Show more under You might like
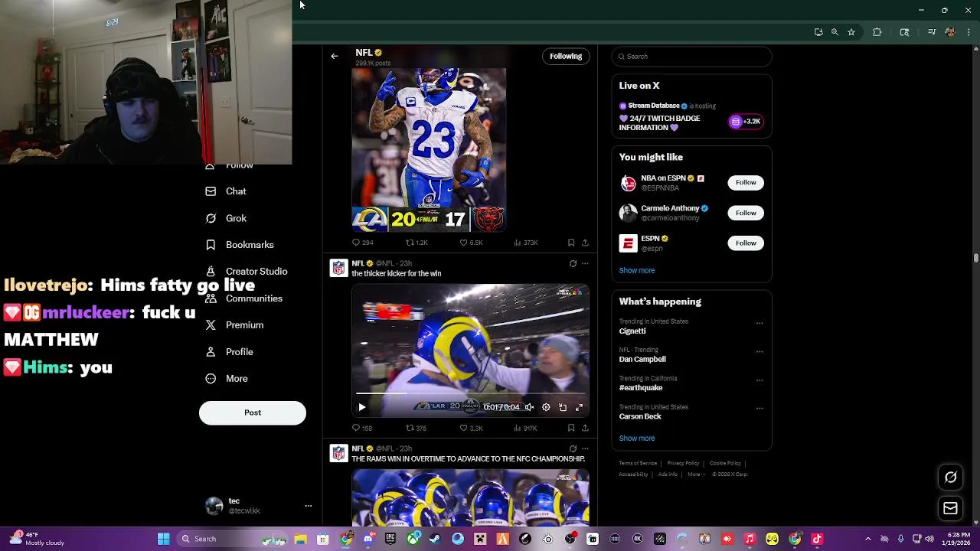The height and width of the screenshot is (551, 980). tap(637, 270)
